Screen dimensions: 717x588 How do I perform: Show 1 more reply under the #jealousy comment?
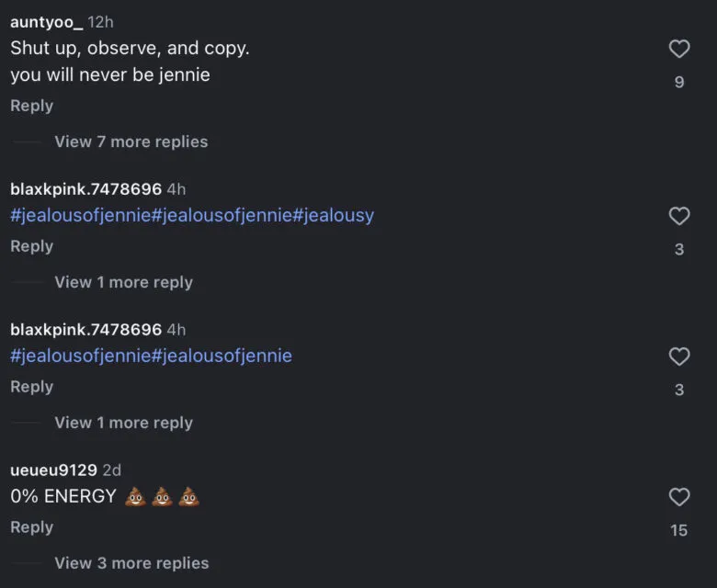tap(123, 282)
